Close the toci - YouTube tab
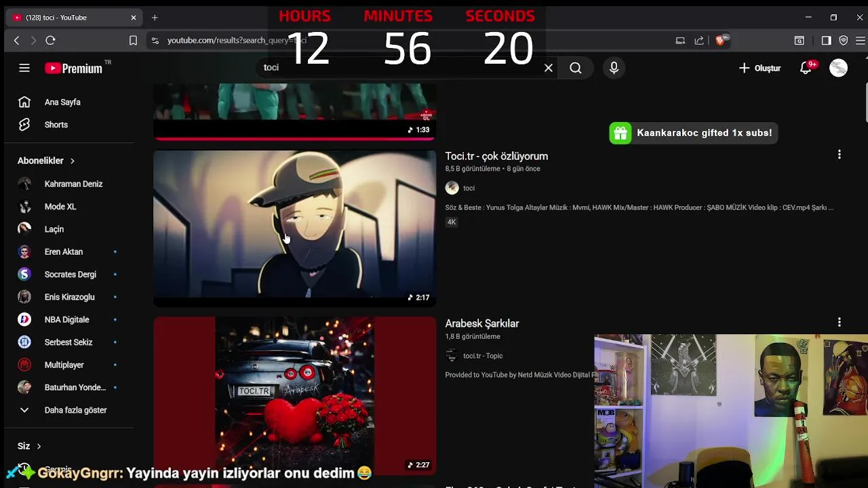Image resolution: width=868 pixels, height=488 pixels. [134, 18]
